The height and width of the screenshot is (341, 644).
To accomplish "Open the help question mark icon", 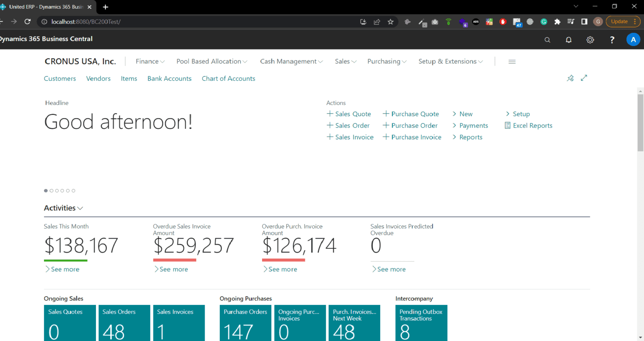I will click(612, 40).
